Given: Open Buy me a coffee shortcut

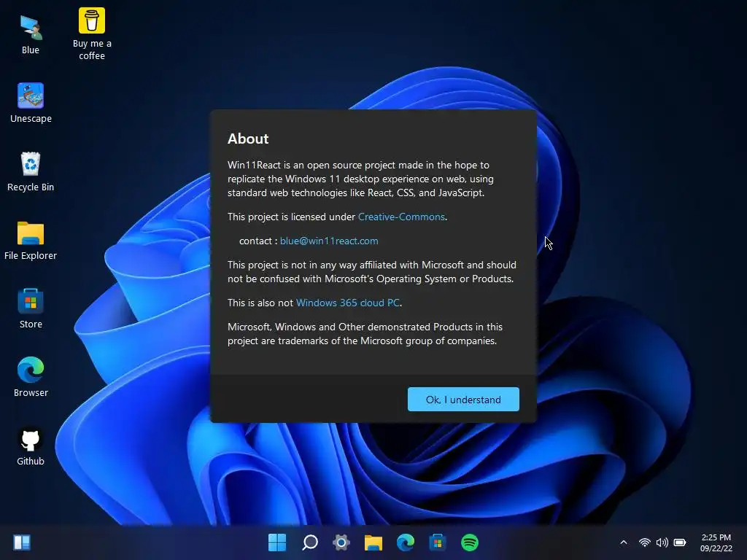Looking at the screenshot, I should 92,34.
